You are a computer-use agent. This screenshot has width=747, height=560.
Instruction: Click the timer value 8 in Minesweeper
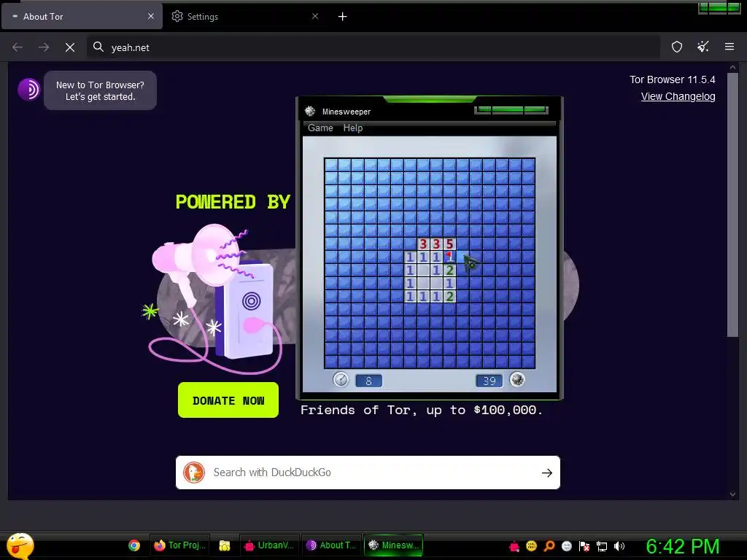coord(368,381)
